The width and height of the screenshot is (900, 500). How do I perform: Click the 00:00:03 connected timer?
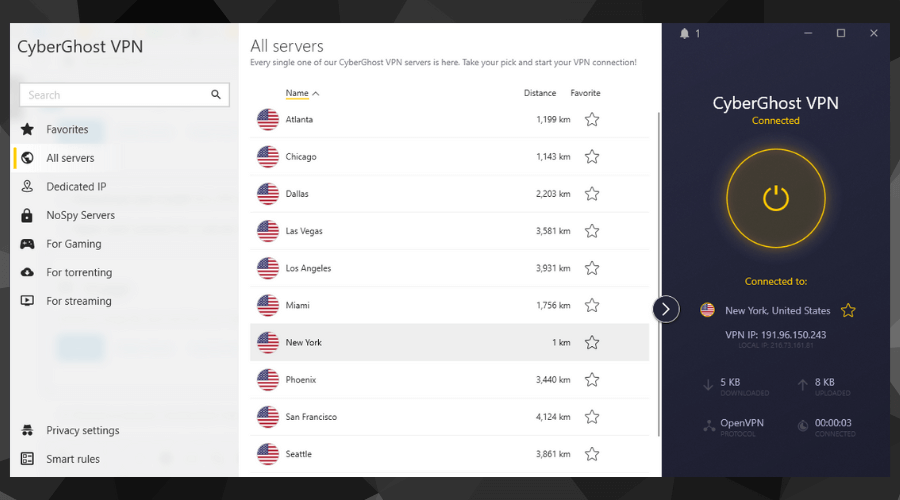coord(833,423)
